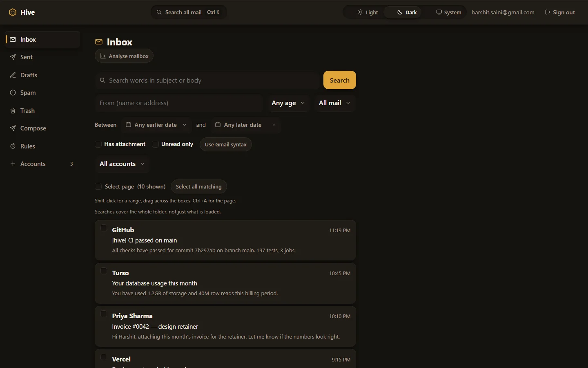Switch theme to Light
The height and width of the screenshot is (368, 588).
pyautogui.click(x=367, y=12)
